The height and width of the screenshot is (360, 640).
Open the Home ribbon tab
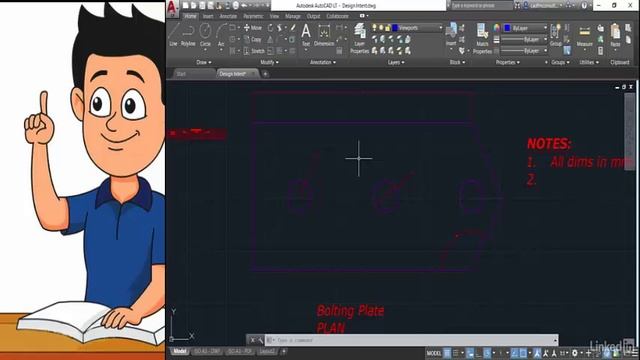click(x=190, y=16)
